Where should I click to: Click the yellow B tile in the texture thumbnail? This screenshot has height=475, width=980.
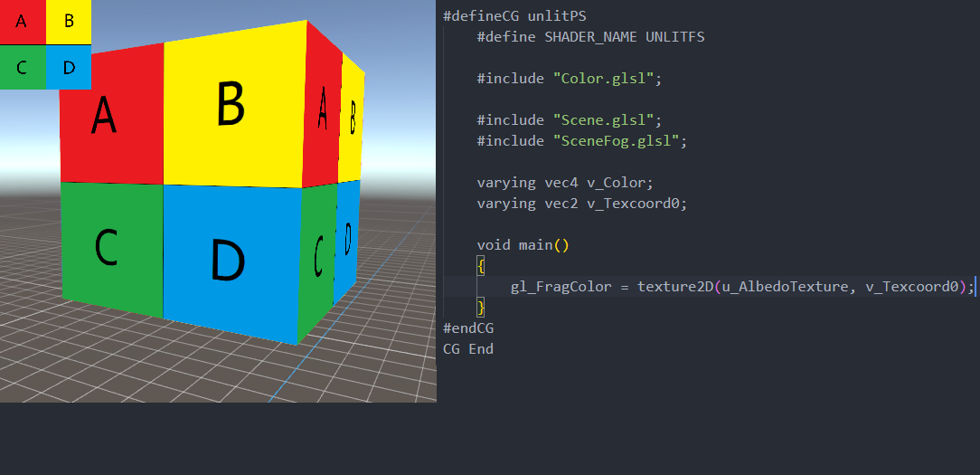point(69,23)
